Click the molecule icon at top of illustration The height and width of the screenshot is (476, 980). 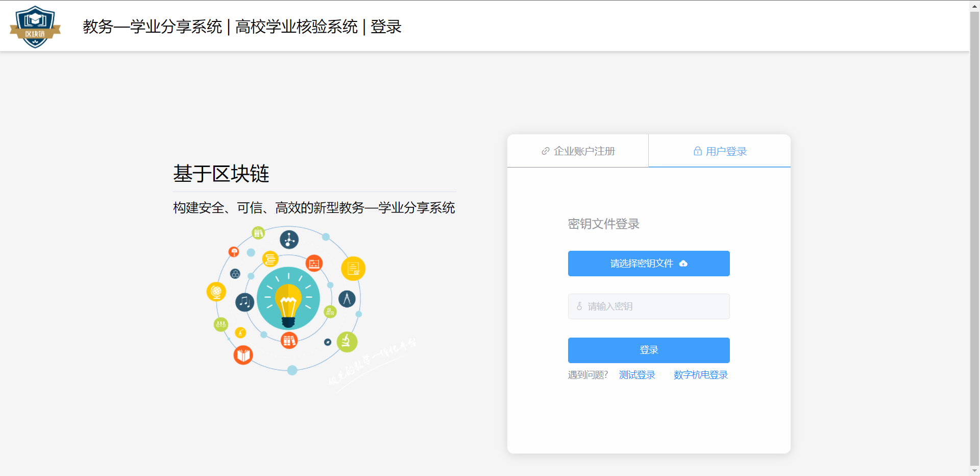point(289,240)
